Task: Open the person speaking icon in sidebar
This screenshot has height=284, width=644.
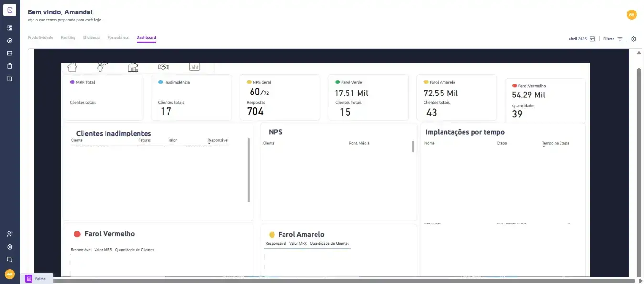Action: click(x=10, y=234)
